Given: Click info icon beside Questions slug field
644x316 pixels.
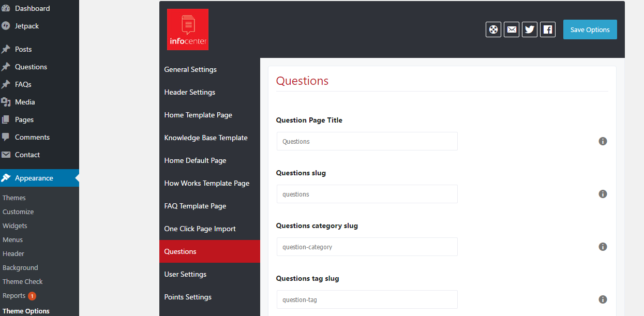Looking at the screenshot, I should pyautogui.click(x=603, y=194).
